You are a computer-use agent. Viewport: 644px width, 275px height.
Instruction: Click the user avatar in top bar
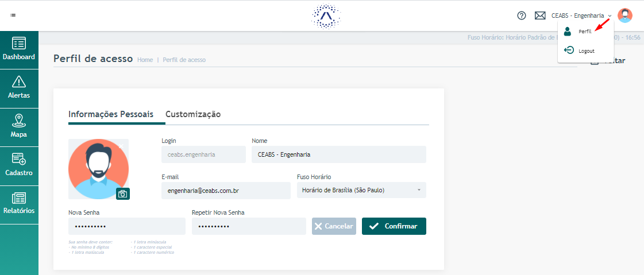point(624,16)
